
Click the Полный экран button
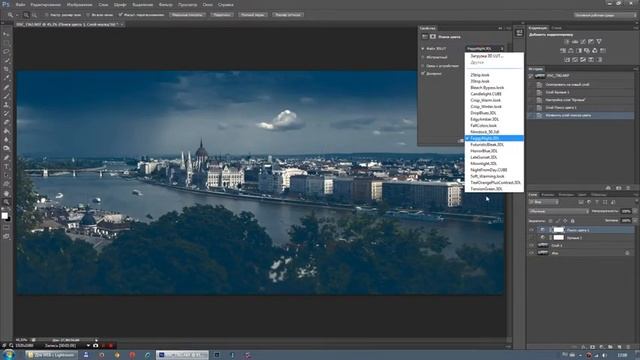(x=253, y=15)
